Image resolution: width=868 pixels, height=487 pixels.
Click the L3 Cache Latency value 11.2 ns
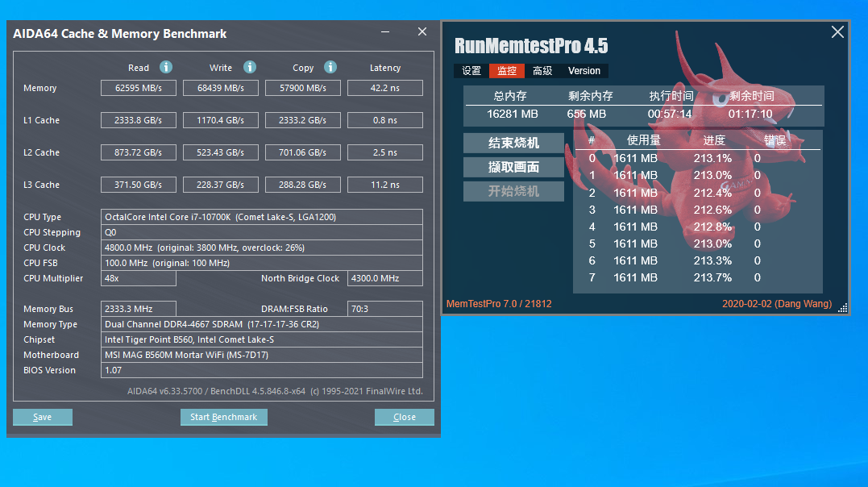pyautogui.click(x=384, y=185)
